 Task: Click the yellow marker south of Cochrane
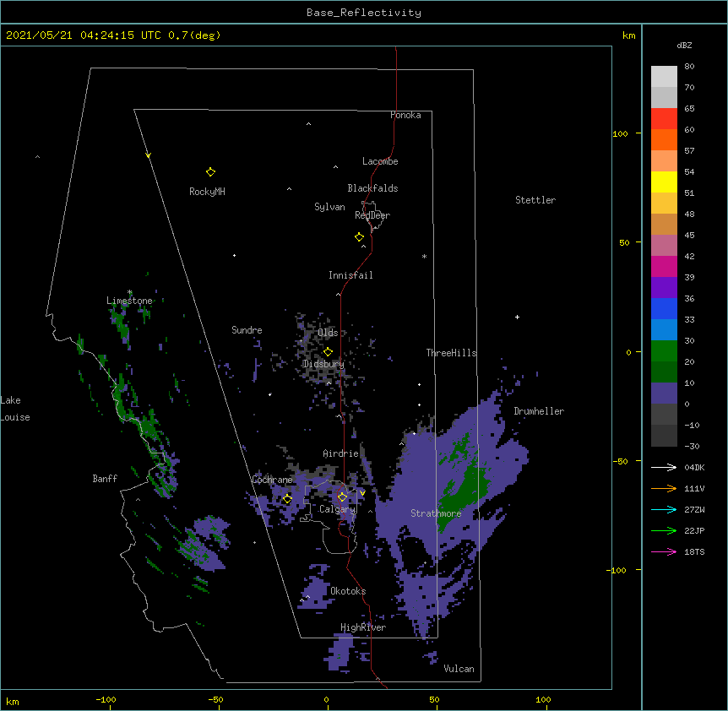click(287, 499)
